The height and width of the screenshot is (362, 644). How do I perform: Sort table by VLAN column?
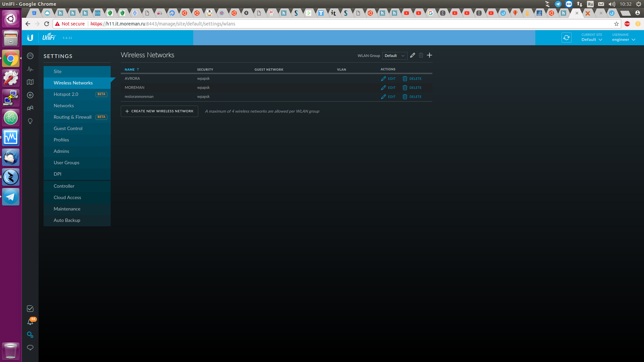(341, 69)
